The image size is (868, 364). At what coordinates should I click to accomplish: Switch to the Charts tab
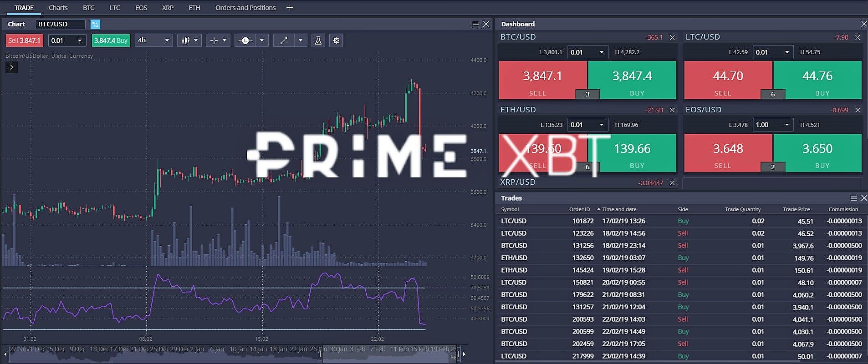[x=58, y=8]
